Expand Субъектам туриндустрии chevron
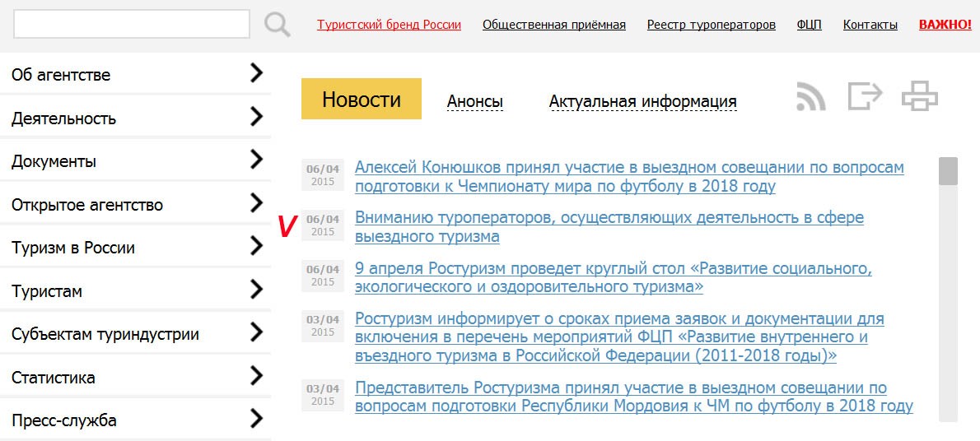 tap(256, 332)
